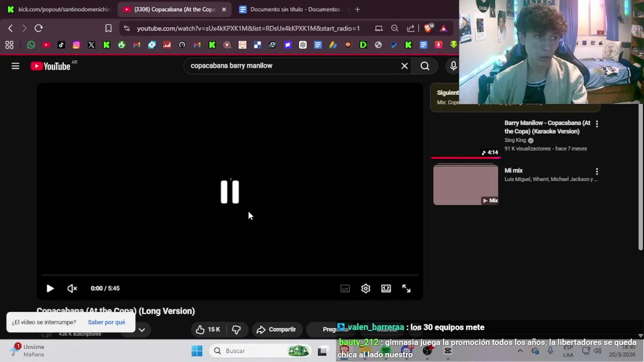Click the Saber por qué link
This screenshot has width=644, height=362.
click(106, 322)
